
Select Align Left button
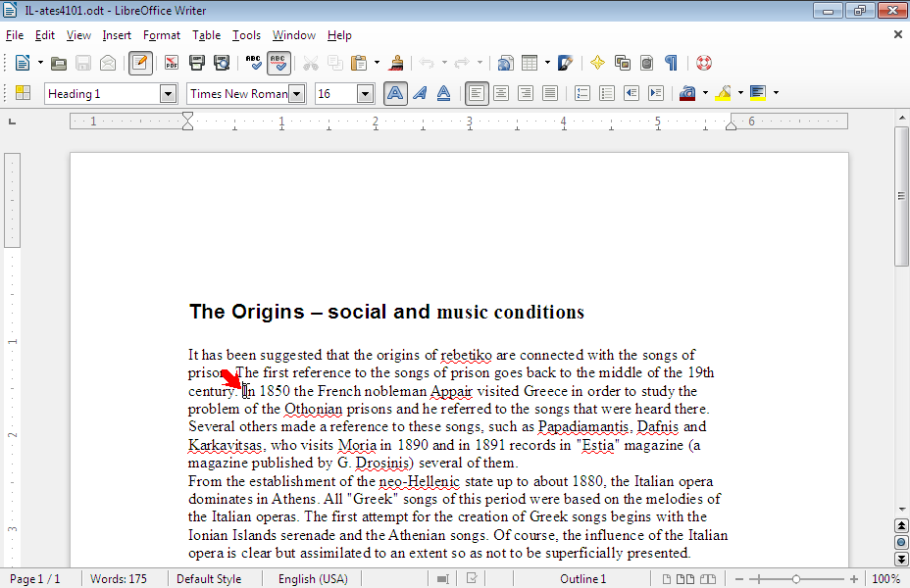point(477,93)
